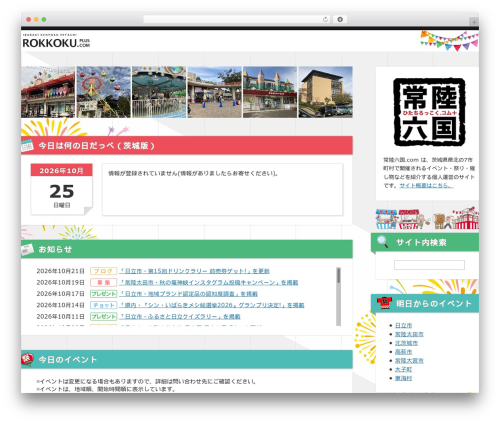This screenshot has width=500, height=423.
Task: Click the 常陸六国 stamp logo in sidebar
Action: 429,112
